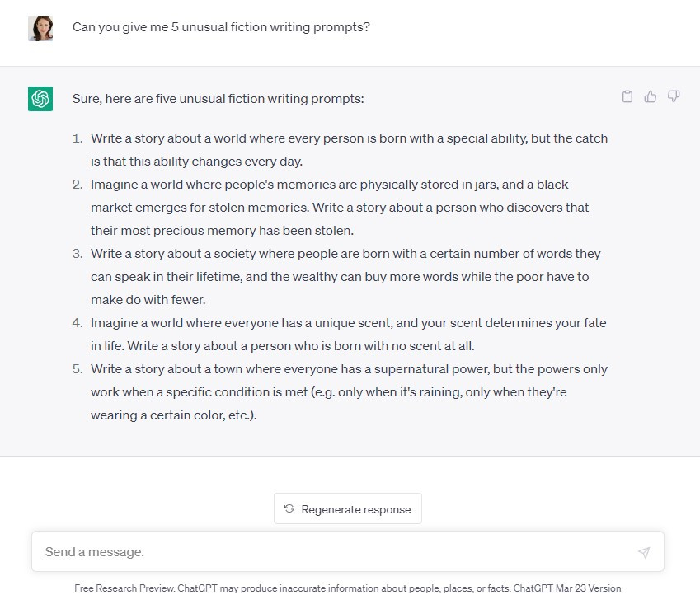Click the send message paper plane icon

click(x=644, y=552)
